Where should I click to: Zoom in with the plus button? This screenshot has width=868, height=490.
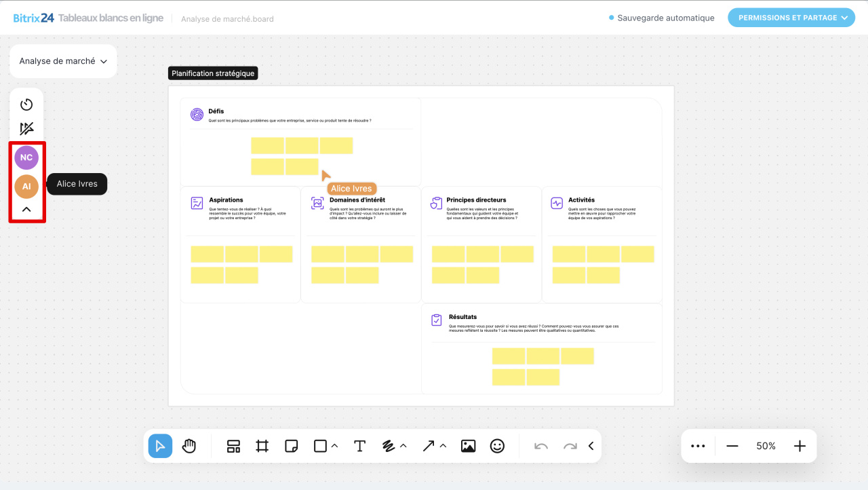(800, 446)
